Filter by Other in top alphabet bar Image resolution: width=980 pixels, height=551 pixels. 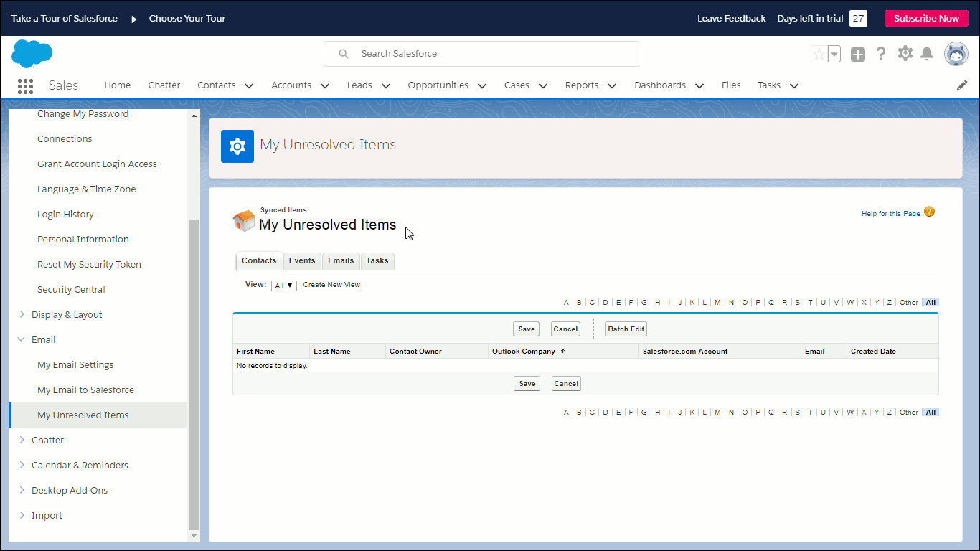[908, 303]
